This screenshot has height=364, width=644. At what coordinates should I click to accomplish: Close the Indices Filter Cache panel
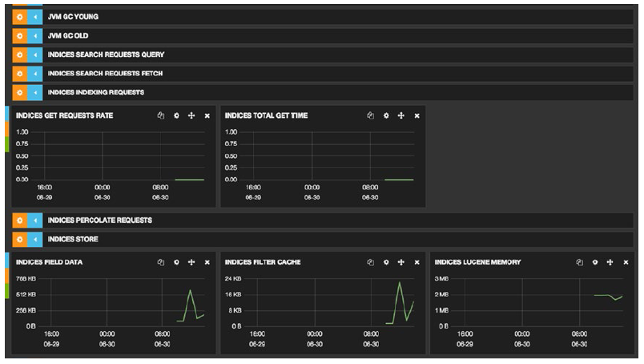[417, 262]
